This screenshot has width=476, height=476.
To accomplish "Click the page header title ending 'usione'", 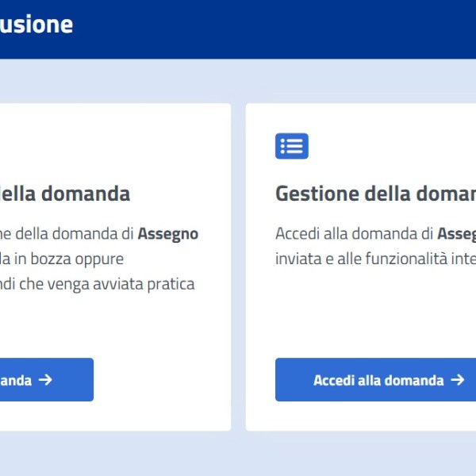I will 36,25.
